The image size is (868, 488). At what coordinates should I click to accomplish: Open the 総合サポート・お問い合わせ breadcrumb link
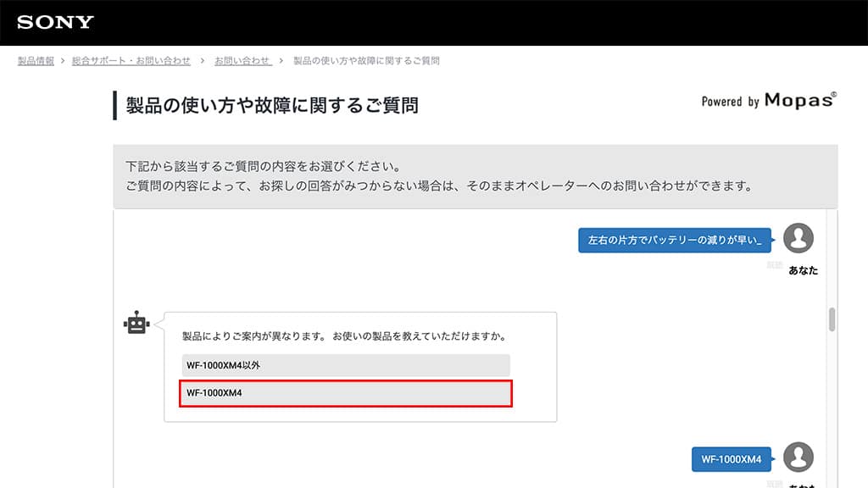[x=131, y=61]
